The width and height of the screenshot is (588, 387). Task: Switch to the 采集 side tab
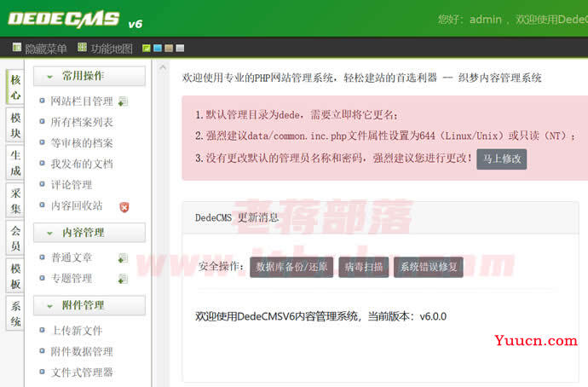[15, 200]
